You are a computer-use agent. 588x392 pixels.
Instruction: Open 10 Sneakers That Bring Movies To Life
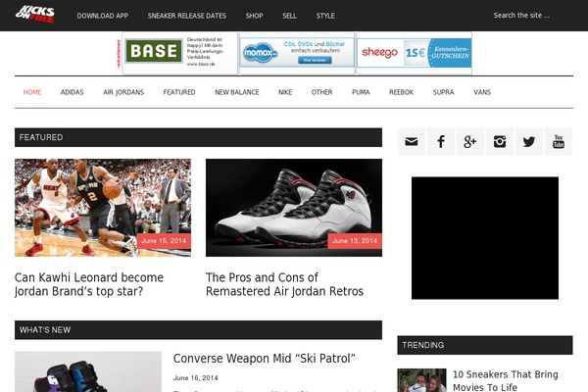pyautogui.click(x=506, y=381)
